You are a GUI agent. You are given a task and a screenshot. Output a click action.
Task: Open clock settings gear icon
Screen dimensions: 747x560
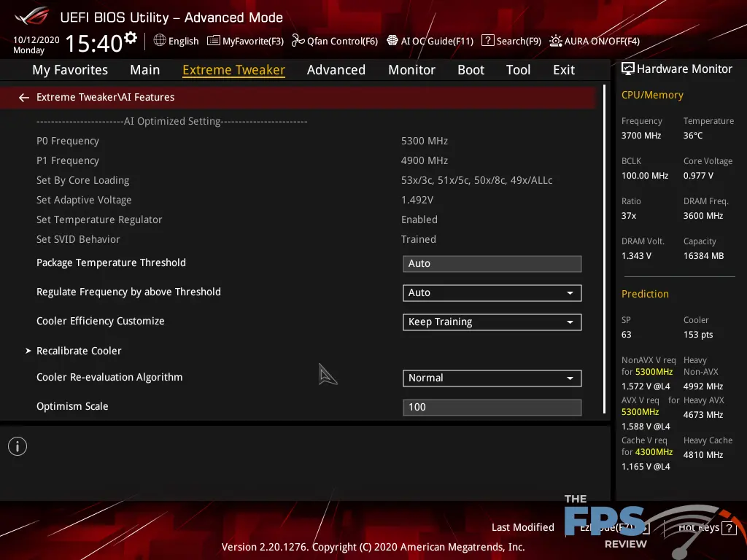coord(131,37)
